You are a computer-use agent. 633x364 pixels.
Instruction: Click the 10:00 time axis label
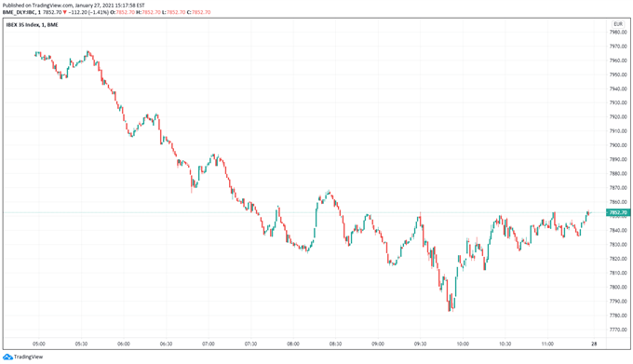463,344
